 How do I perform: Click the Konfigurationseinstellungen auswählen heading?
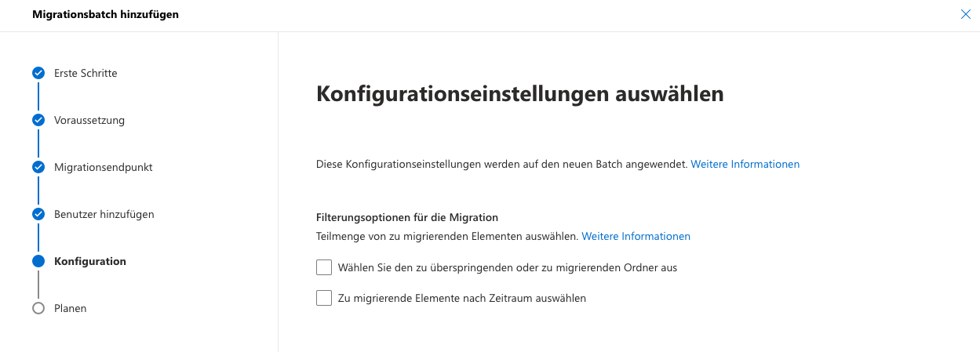tap(519, 94)
